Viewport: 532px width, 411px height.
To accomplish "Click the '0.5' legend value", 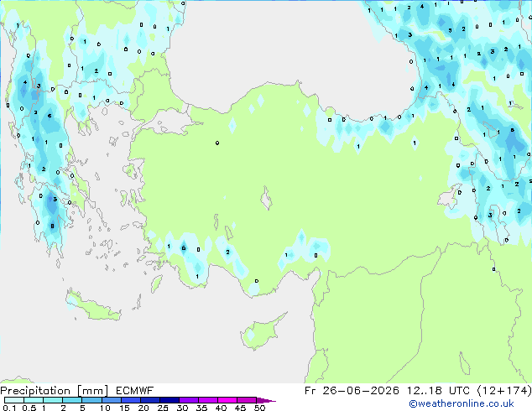I will [x=29, y=408].
